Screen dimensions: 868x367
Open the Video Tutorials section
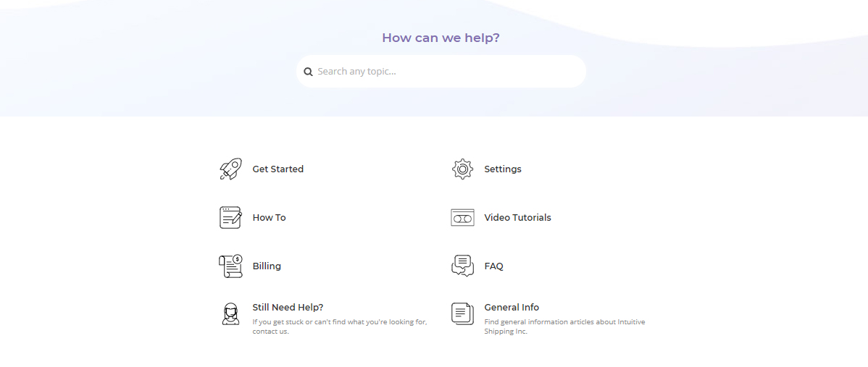coord(517,218)
